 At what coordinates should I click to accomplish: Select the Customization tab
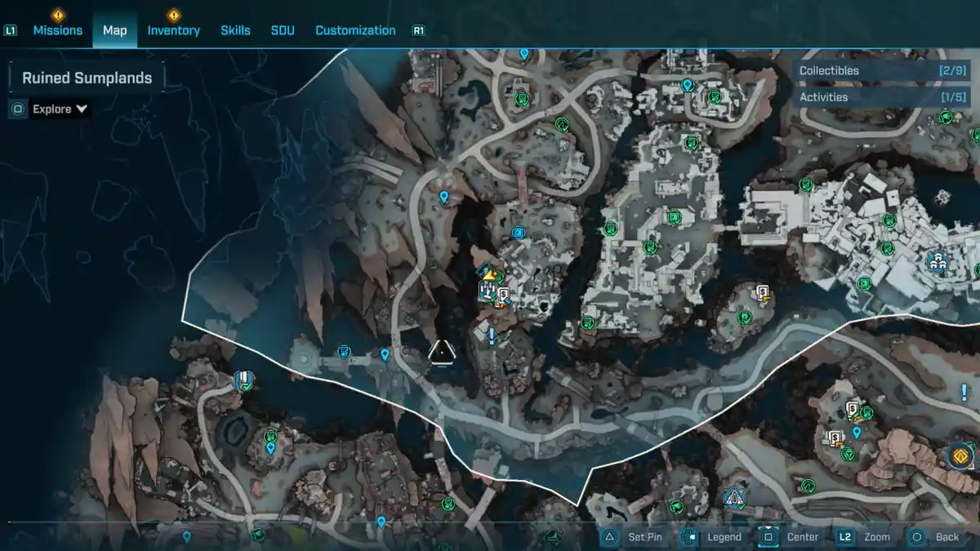coord(355,30)
